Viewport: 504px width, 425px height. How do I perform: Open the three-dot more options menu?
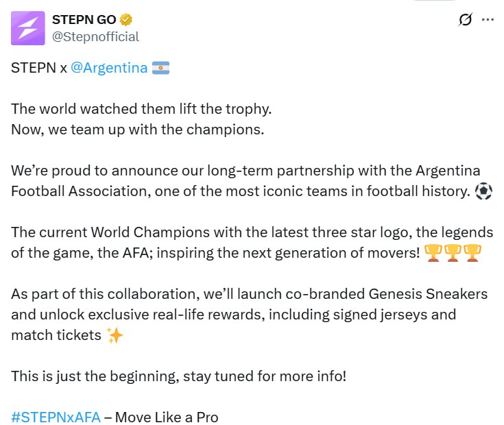click(488, 20)
